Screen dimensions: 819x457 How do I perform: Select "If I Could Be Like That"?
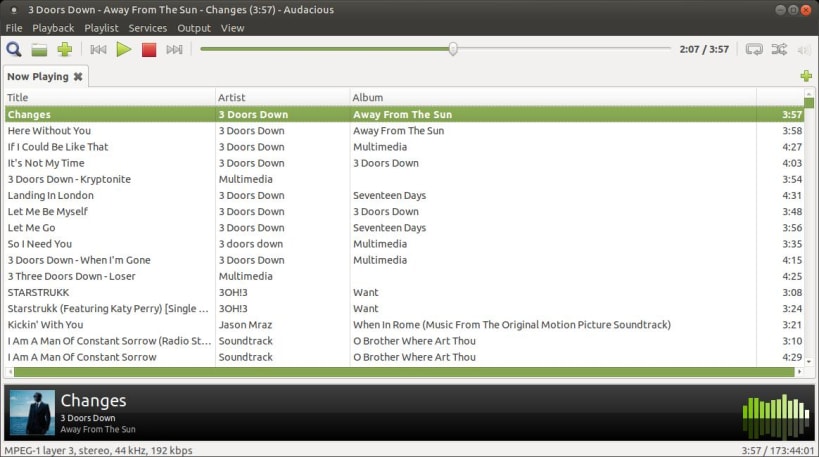coord(404,147)
